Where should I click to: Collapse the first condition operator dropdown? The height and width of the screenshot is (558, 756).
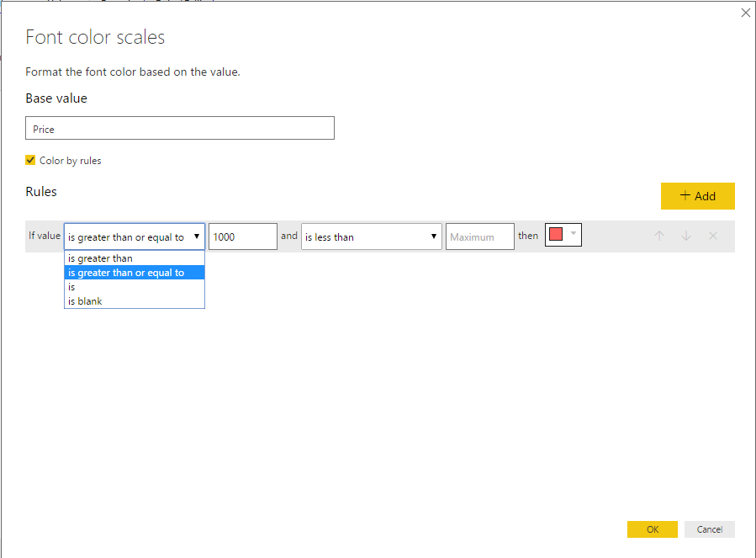point(197,236)
